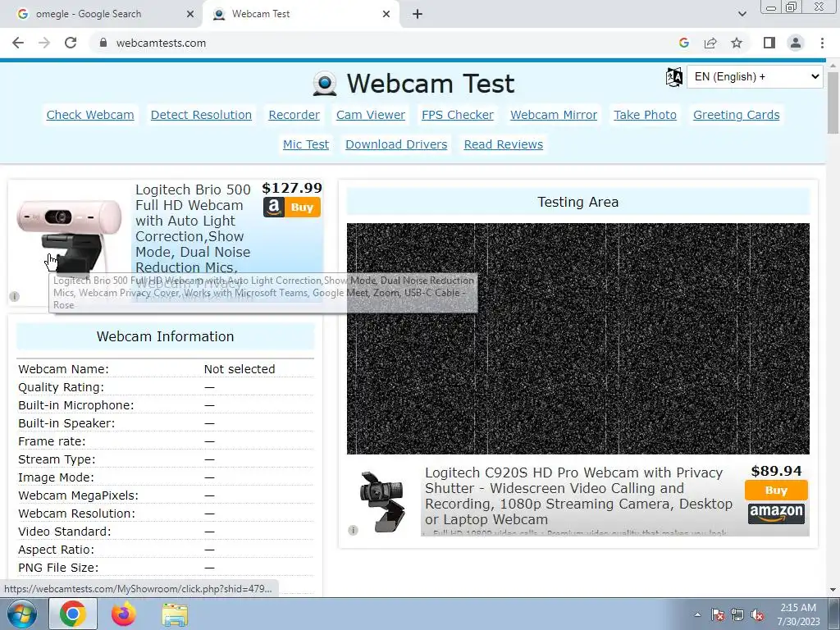Reload the webcamtests.com page
This screenshot has width=840, height=630.
coord(71,43)
